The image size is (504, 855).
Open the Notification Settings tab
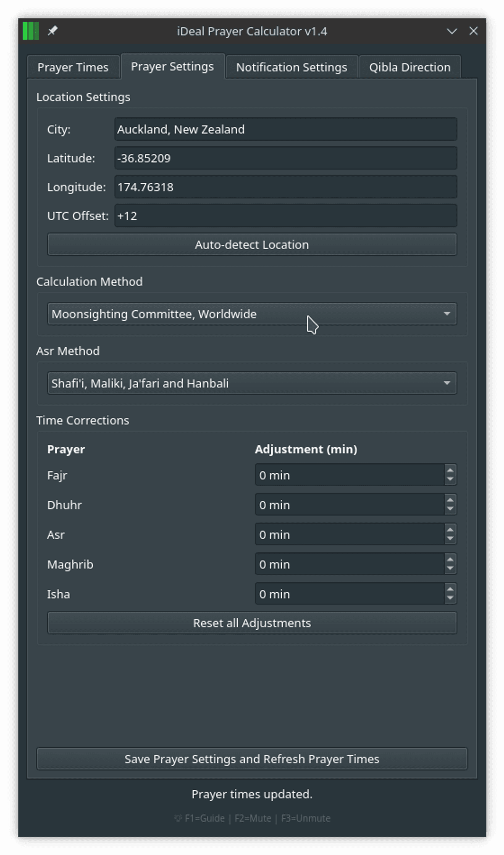click(x=291, y=67)
